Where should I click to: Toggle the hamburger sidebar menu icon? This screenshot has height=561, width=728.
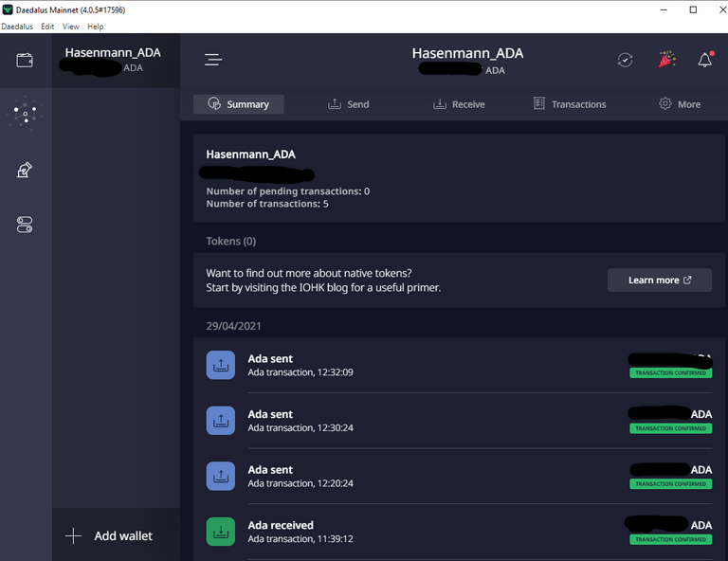[213, 60]
